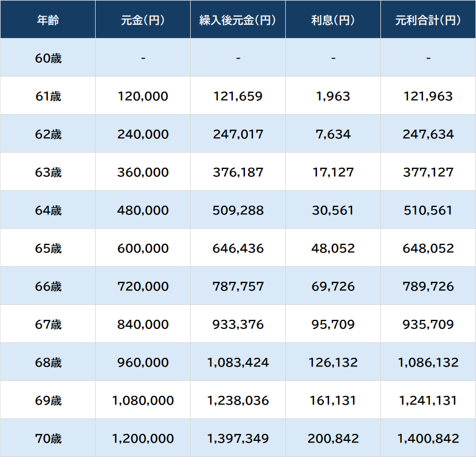Image resolution: width=476 pixels, height=457 pixels.
Task: Select the cell showing 646,436
Action: (238, 248)
